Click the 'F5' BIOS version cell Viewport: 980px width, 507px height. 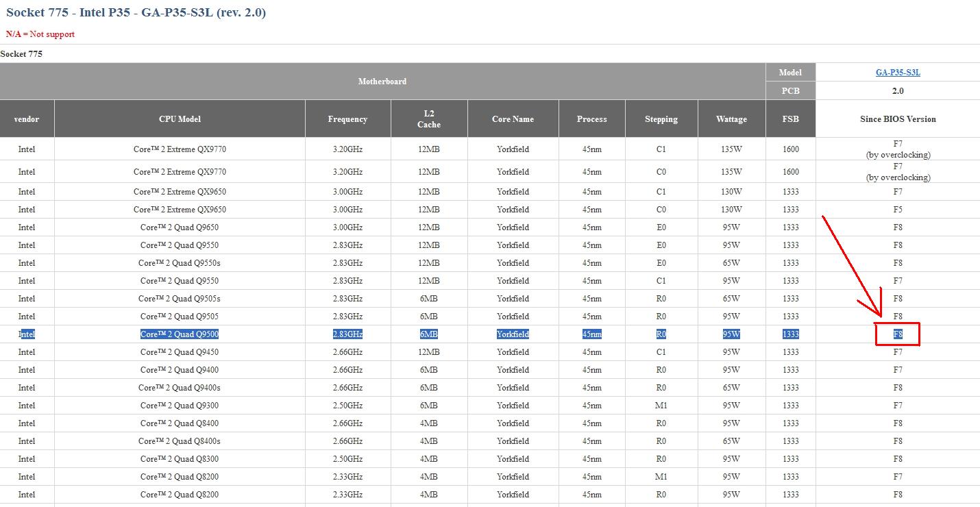(x=898, y=210)
